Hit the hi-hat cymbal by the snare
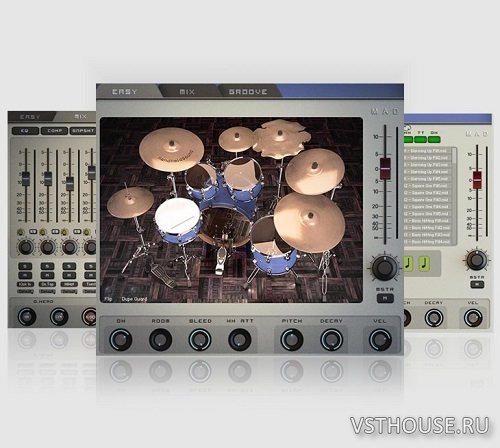 click(130, 202)
